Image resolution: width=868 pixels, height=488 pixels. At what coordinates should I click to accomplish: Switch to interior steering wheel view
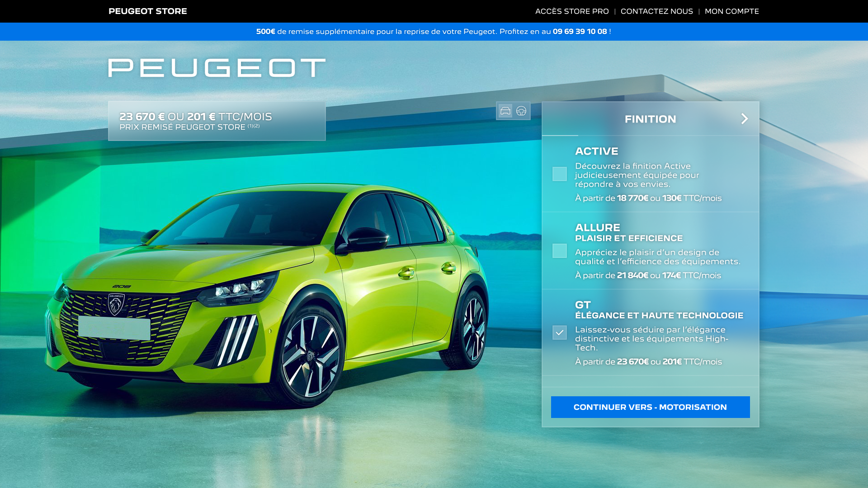(521, 111)
